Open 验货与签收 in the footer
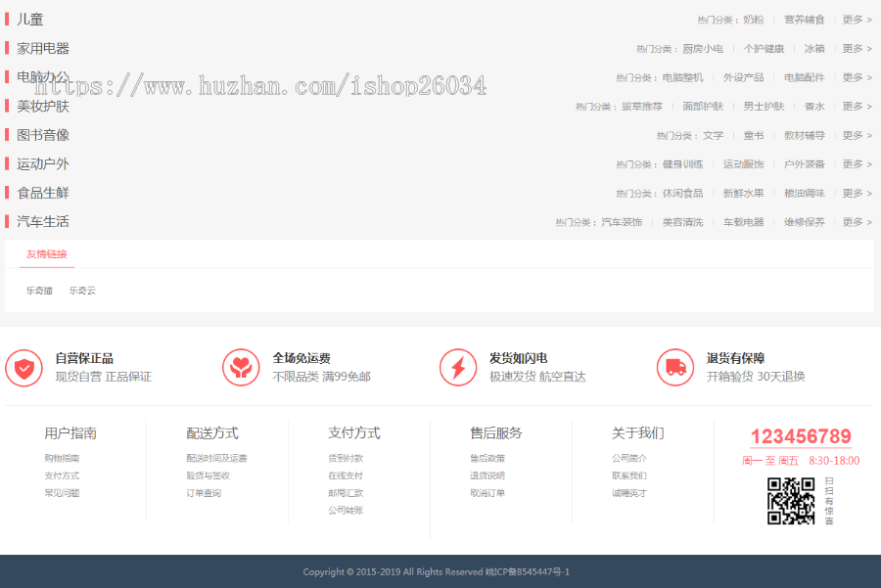This screenshot has width=881, height=588. point(208,475)
